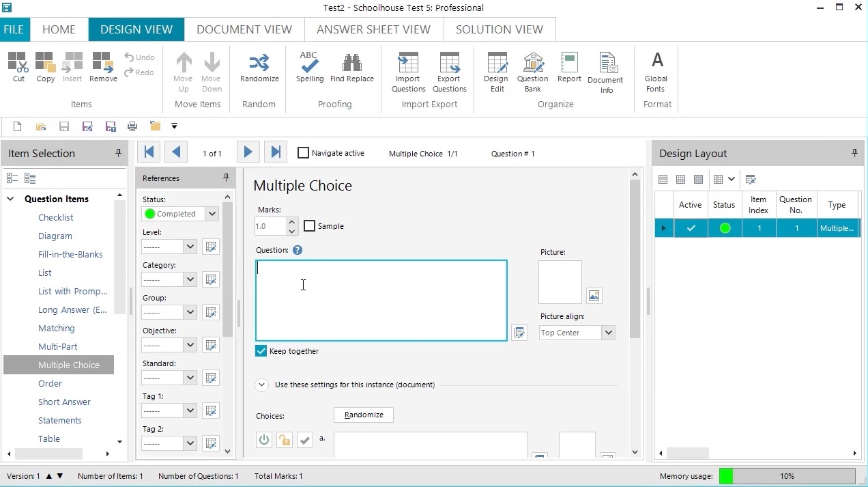This screenshot has width=868, height=487.
Task: Open the Find Replace tool
Action: 351,68
